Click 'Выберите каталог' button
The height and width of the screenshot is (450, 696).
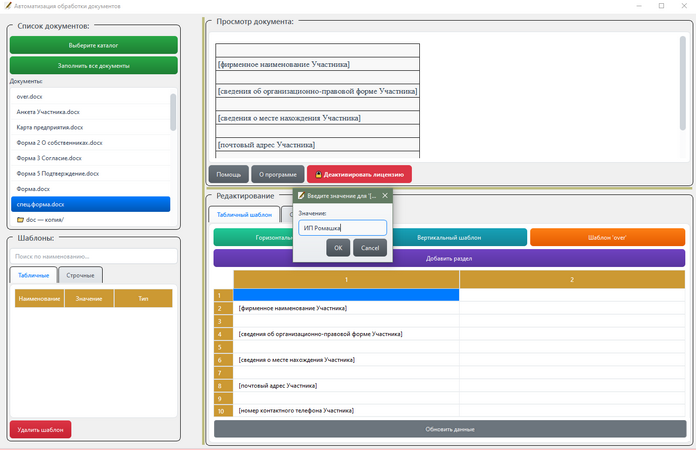click(x=94, y=45)
